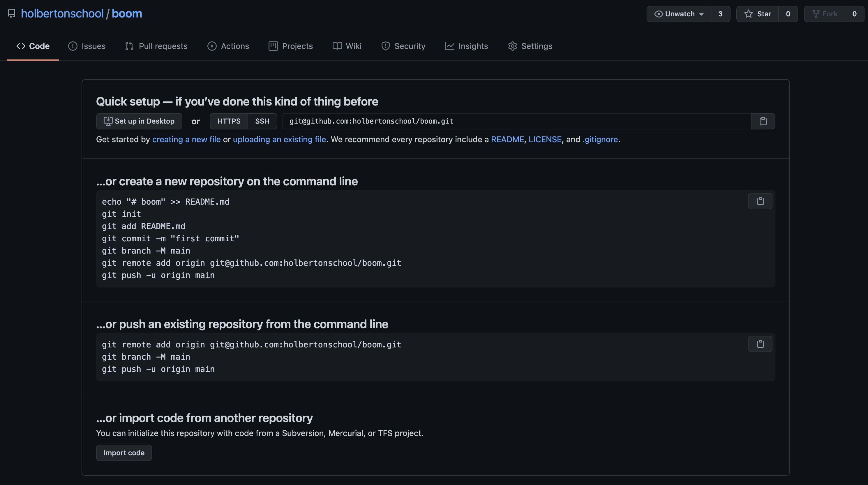Click Set up in Desktop
The image size is (868, 485).
(x=139, y=121)
